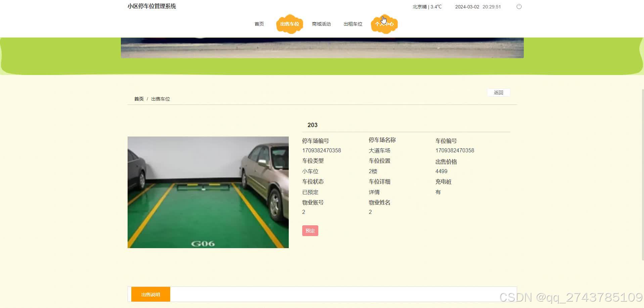Go to 商城活动 in the navigation
Screen dimensions: 644x308
pyautogui.click(x=321, y=24)
